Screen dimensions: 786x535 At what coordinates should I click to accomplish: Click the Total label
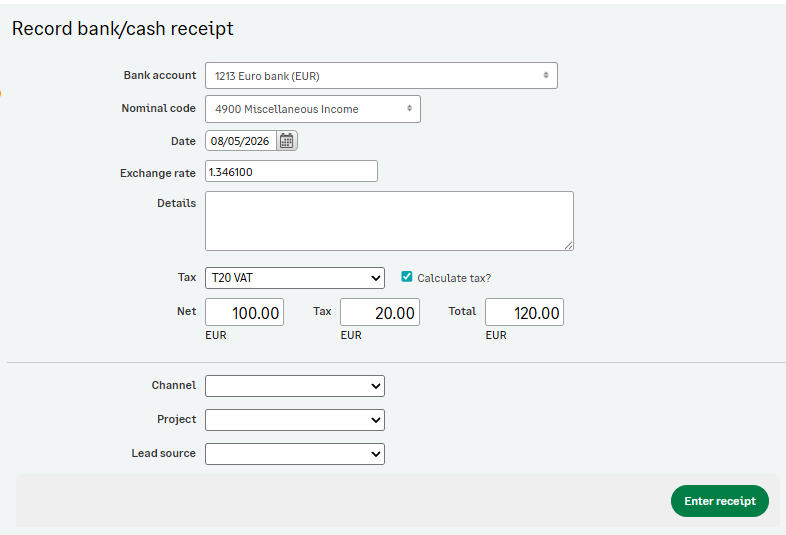[x=462, y=311]
